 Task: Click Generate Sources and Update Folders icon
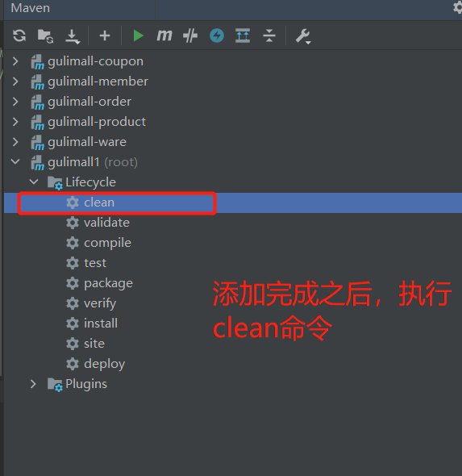click(45, 36)
